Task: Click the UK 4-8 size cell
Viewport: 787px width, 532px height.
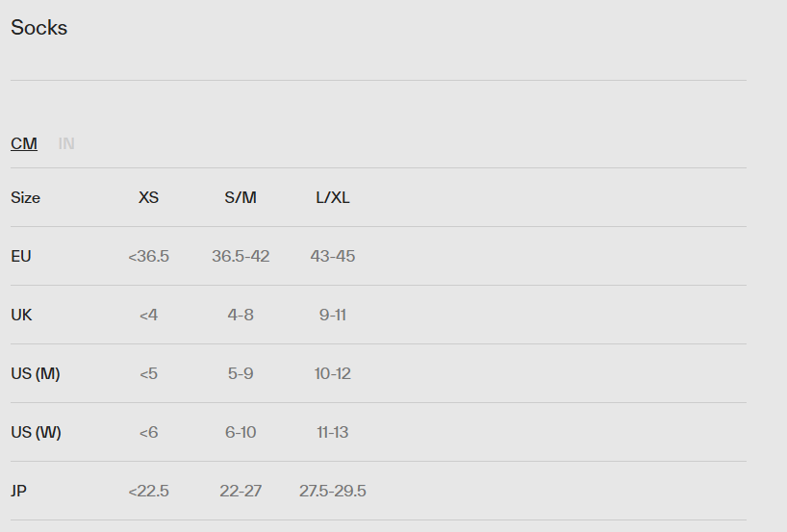Action: pos(241,315)
